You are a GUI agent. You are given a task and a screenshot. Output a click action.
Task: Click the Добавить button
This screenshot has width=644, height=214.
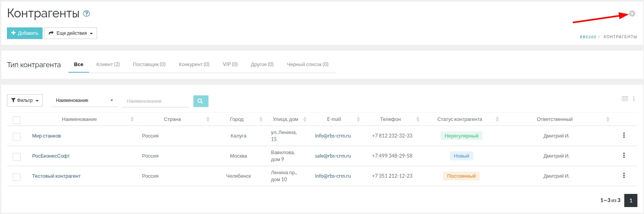25,33
